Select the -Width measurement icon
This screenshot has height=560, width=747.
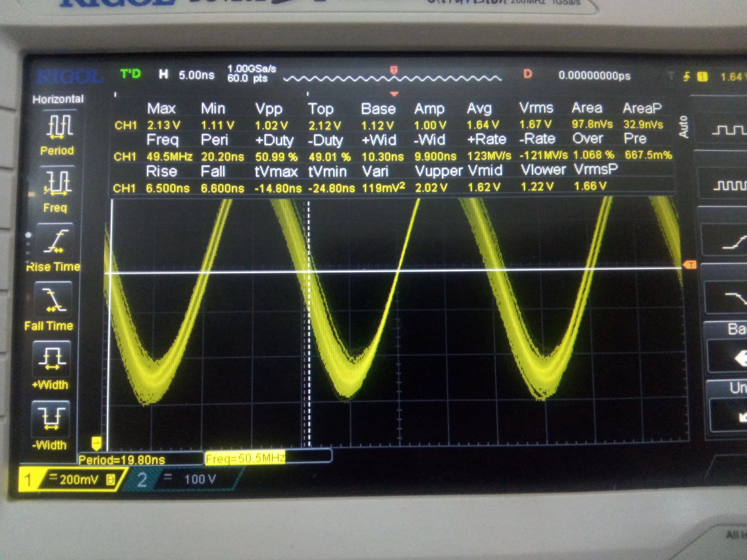[51, 419]
